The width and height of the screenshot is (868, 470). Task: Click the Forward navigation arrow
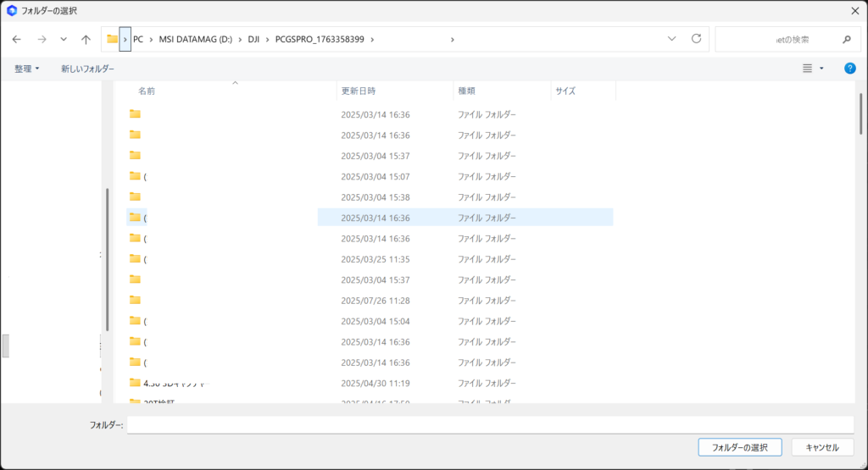[x=42, y=39]
